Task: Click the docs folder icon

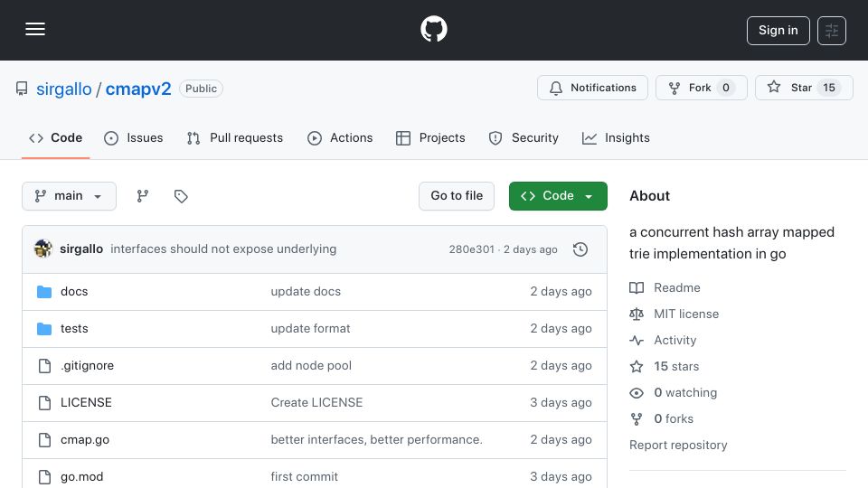Action: pyautogui.click(x=44, y=292)
